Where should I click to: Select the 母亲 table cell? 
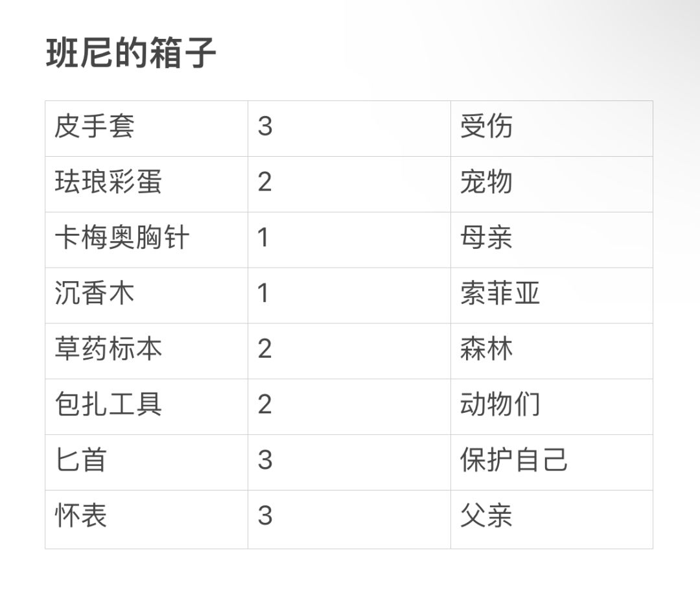pyautogui.click(x=486, y=238)
